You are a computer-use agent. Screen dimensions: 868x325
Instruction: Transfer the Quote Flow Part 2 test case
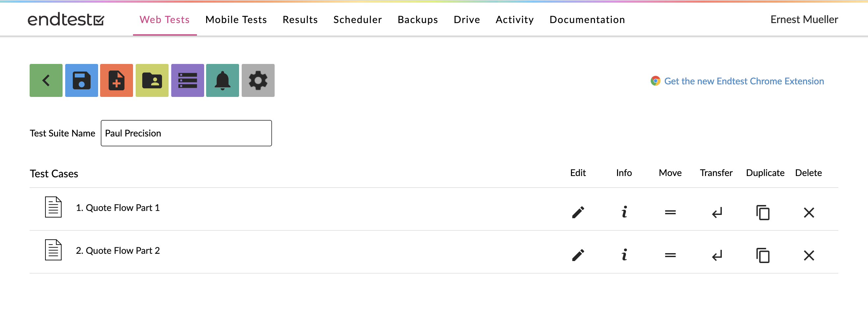point(716,255)
